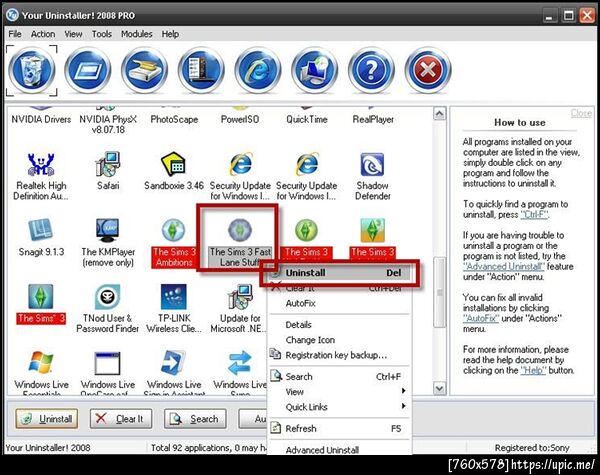Image resolution: width=600 pixels, height=475 pixels.
Task: Open the Modules menu
Action: pyautogui.click(x=137, y=34)
